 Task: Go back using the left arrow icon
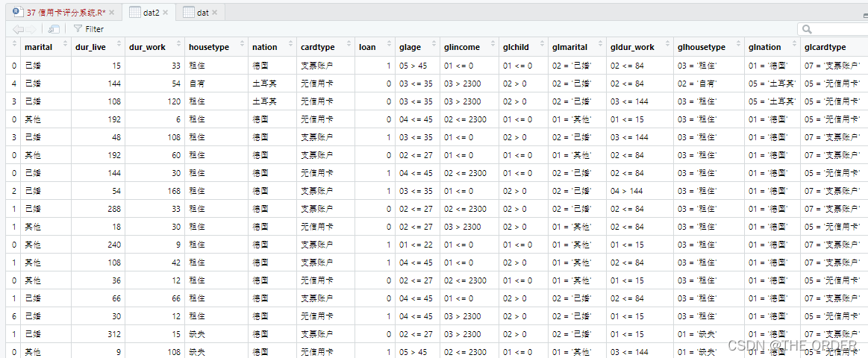point(18,29)
